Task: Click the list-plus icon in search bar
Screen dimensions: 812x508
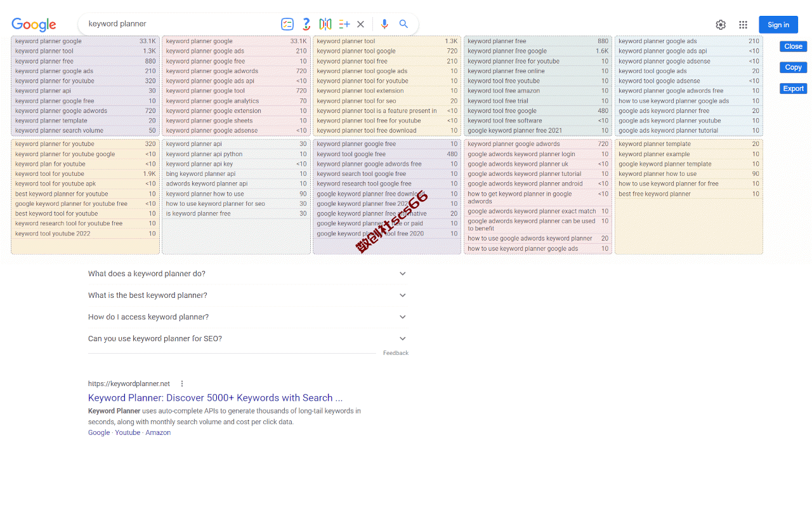Action: click(x=344, y=24)
